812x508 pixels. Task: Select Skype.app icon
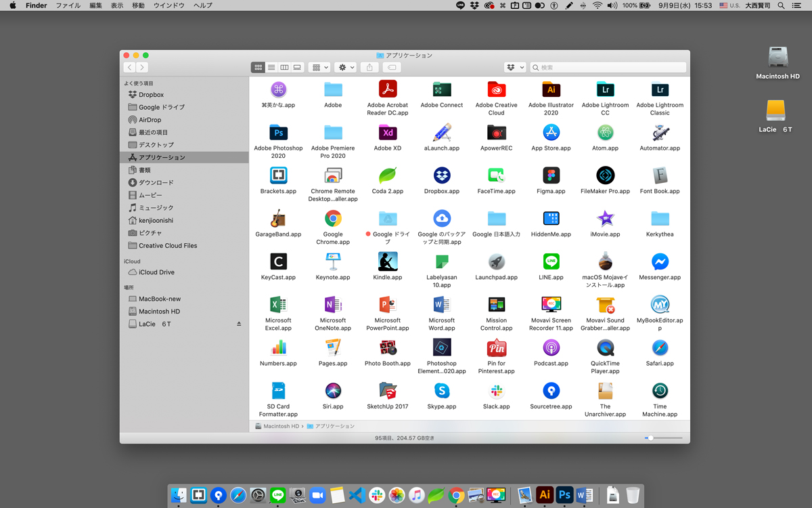442,391
